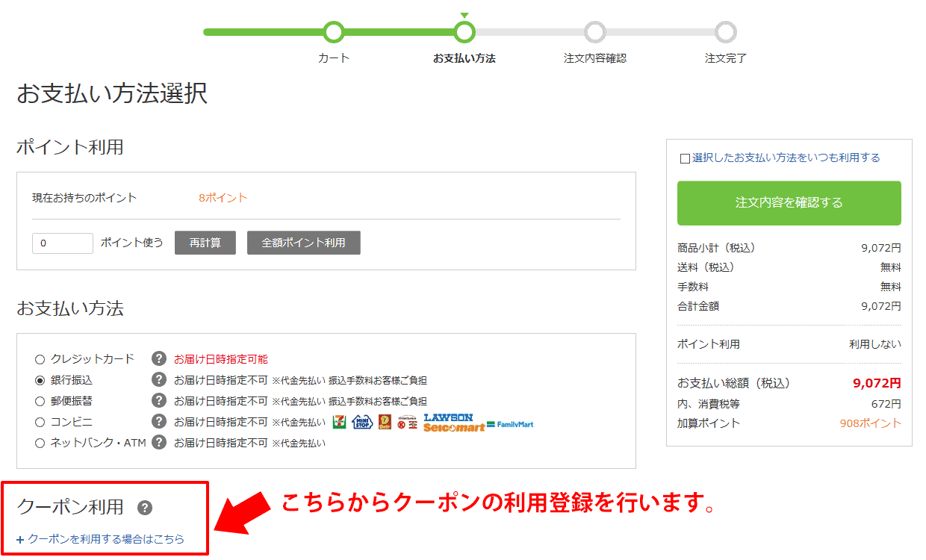926x560 pixels.
Task: Click help icon next to コンビニ
Action: pyautogui.click(x=158, y=422)
